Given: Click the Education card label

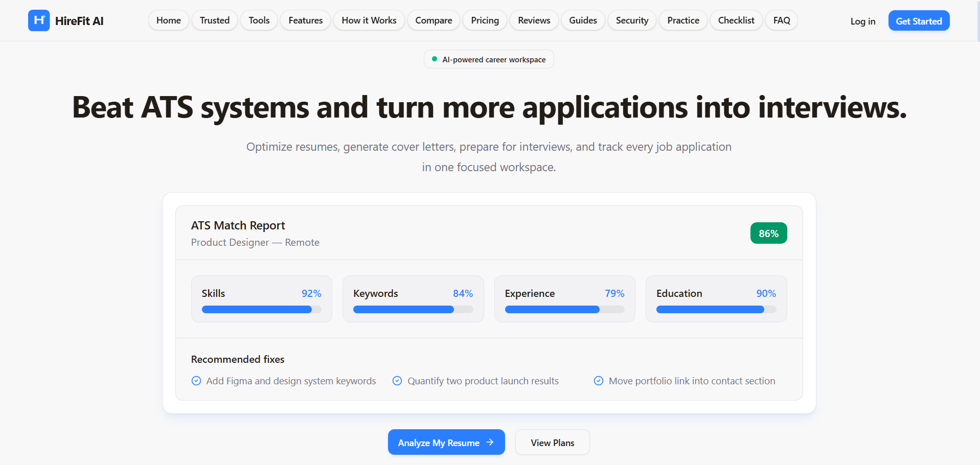Looking at the screenshot, I should coord(679,293).
